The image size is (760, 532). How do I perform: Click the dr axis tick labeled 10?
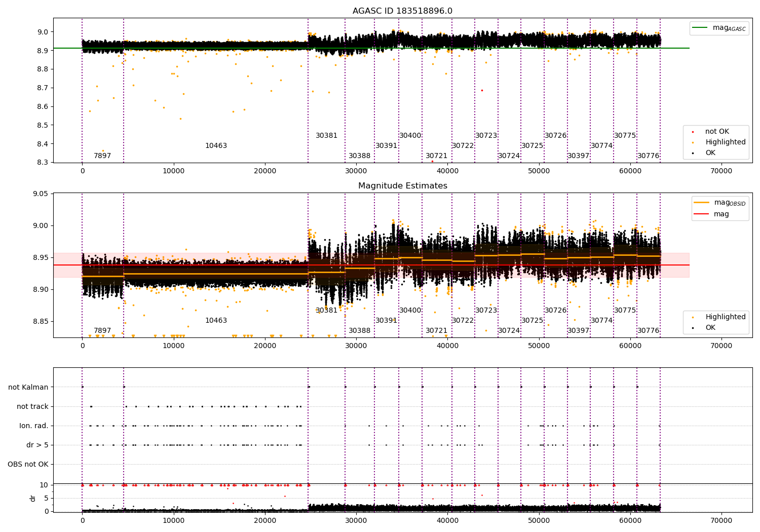pos(44,485)
